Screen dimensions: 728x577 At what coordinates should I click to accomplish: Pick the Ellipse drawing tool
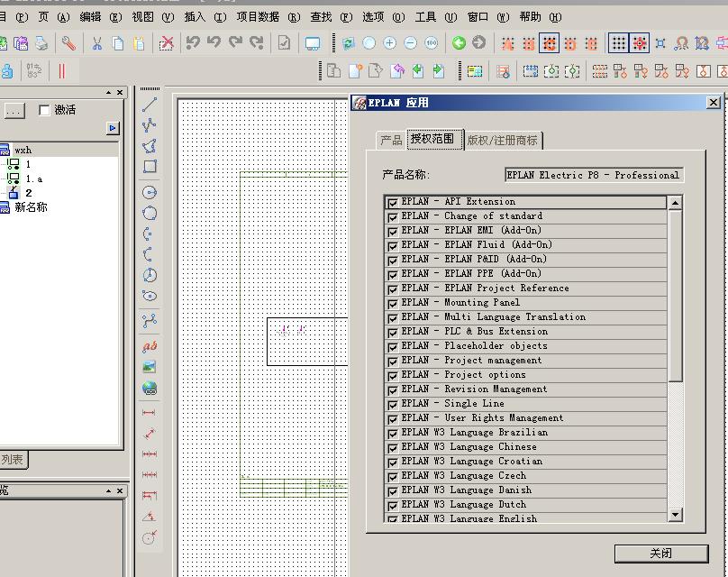[x=150, y=296]
